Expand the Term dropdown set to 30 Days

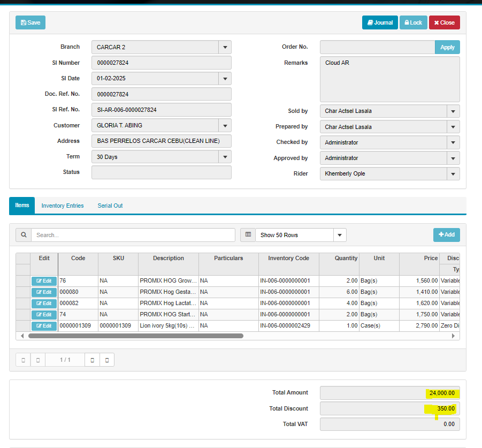(x=225, y=157)
